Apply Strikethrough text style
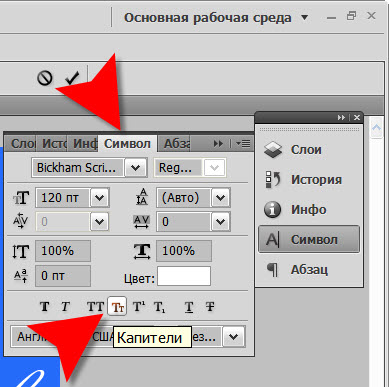The image size is (389, 387). (x=210, y=306)
